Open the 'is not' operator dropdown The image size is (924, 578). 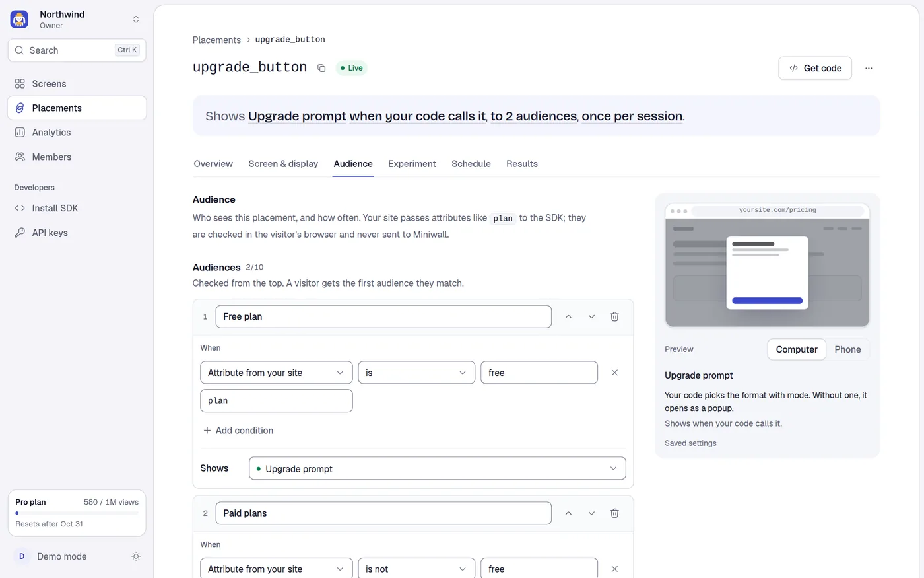pos(416,569)
